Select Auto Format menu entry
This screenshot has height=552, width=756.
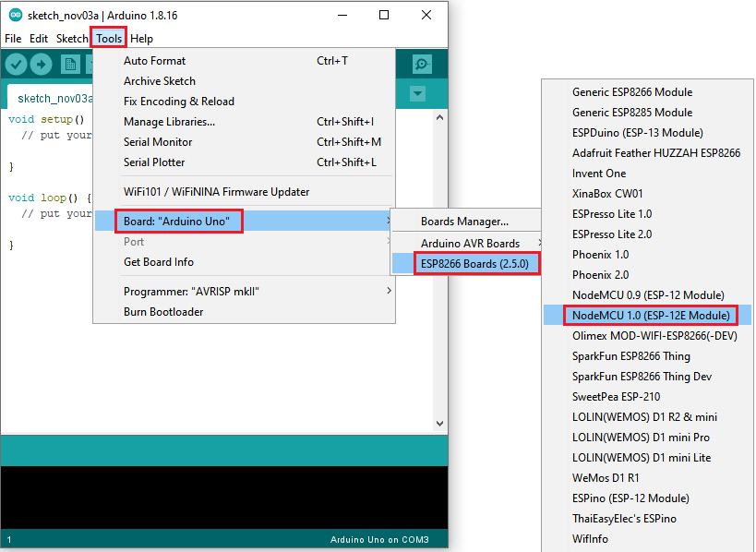pyautogui.click(x=245, y=61)
